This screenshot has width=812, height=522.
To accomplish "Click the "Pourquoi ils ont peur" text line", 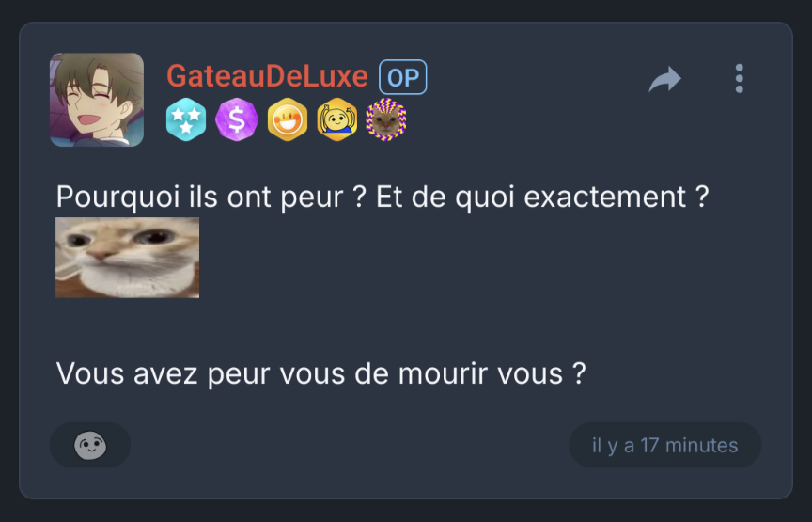I will tap(383, 197).
